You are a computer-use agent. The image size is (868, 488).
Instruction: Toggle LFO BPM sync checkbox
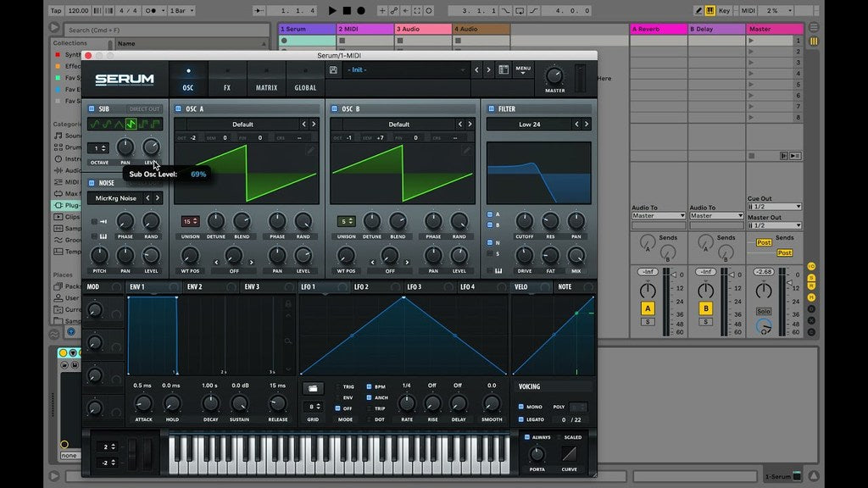pyautogui.click(x=369, y=386)
